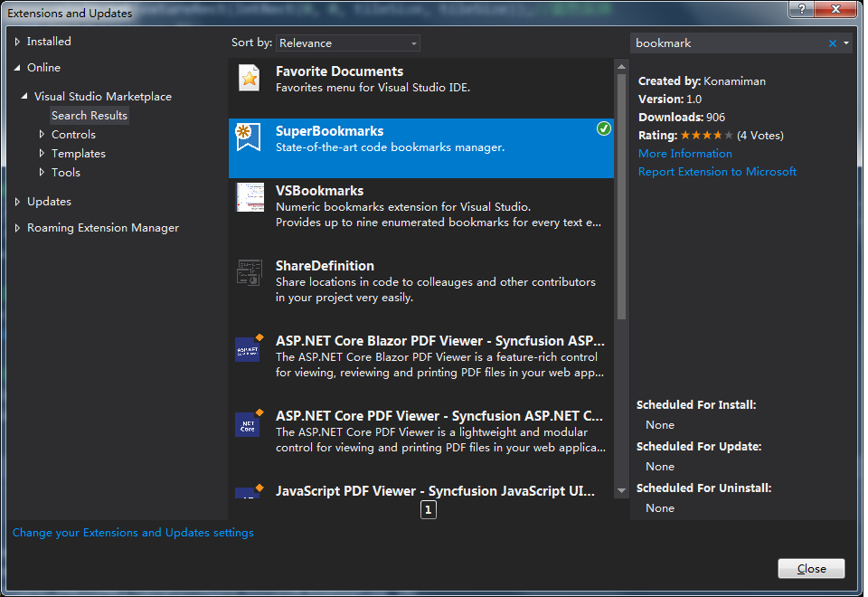Image resolution: width=868 pixels, height=597 pixels.
Task: Click the SuperBookmarks ribbon icon
Action: 248,137
